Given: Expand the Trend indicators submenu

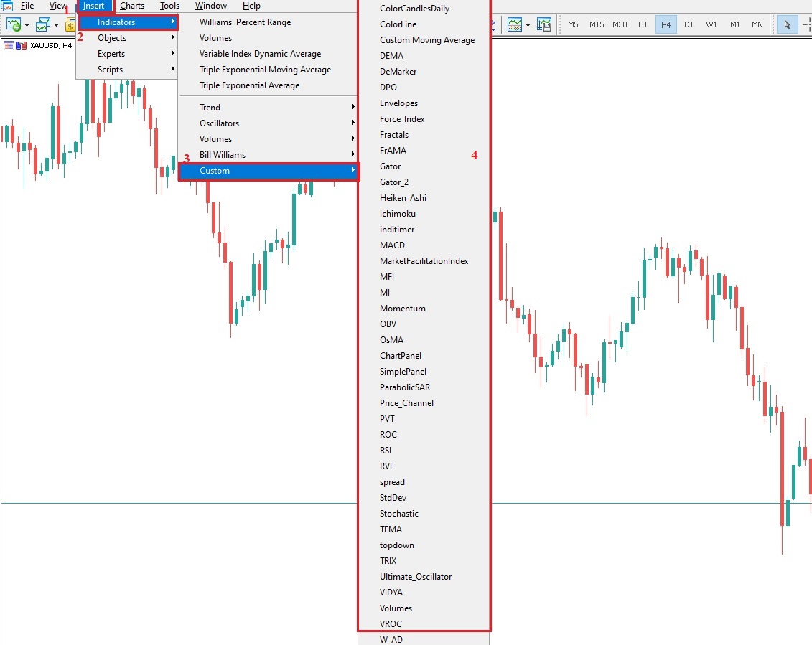Looking at the screenshot, I should point(269,107).
